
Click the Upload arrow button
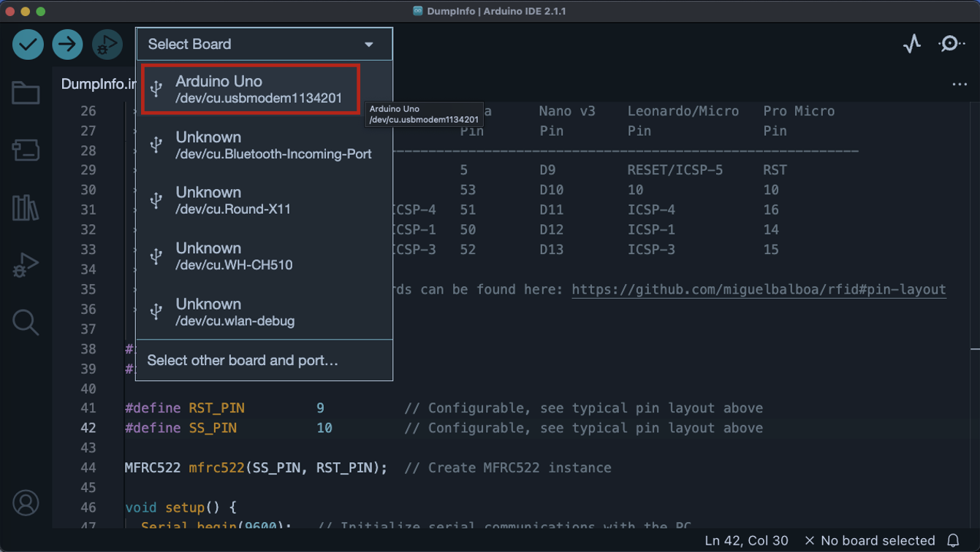coord(67,45)
